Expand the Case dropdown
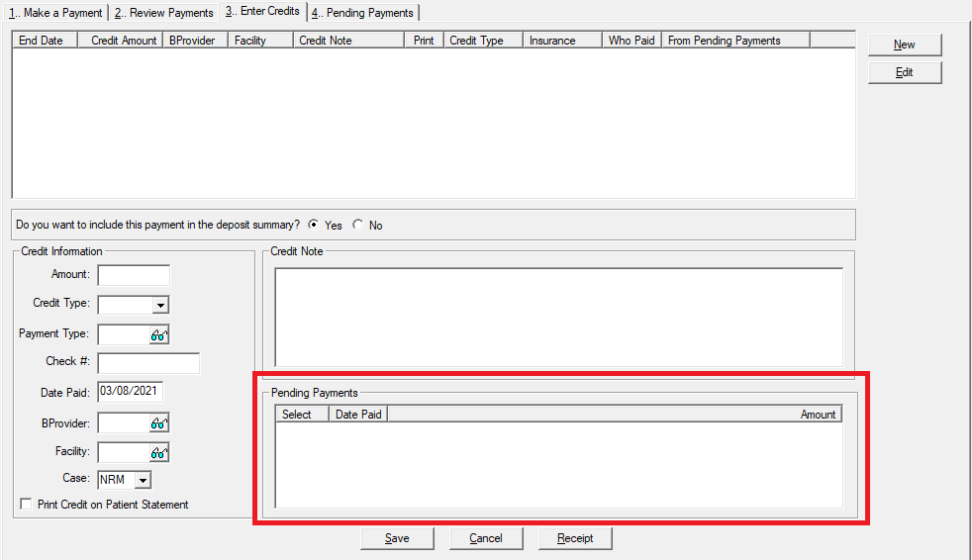 (x=143, y=481)
